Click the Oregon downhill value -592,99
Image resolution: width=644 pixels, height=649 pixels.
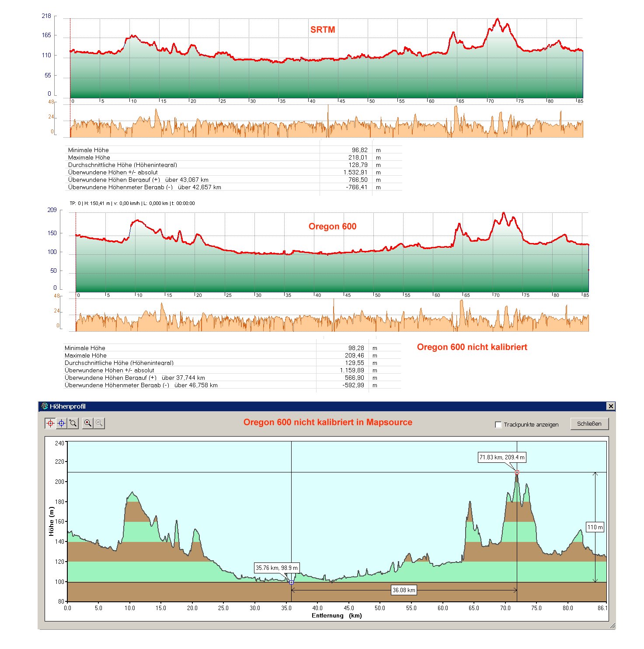(x=353, y=385)
